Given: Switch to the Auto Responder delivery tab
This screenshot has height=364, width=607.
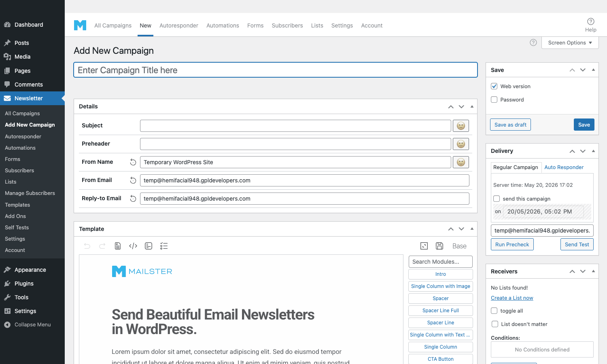Looking at the screenshot, I should pyautogui.click(x=564, y=167).
